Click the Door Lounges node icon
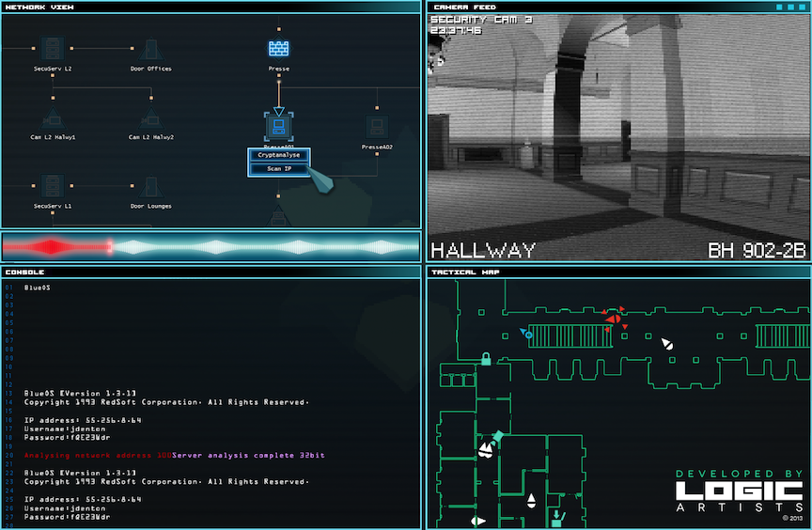Image resolution: width=812 pixels, height=530 pixels. (x=150, y=187)
